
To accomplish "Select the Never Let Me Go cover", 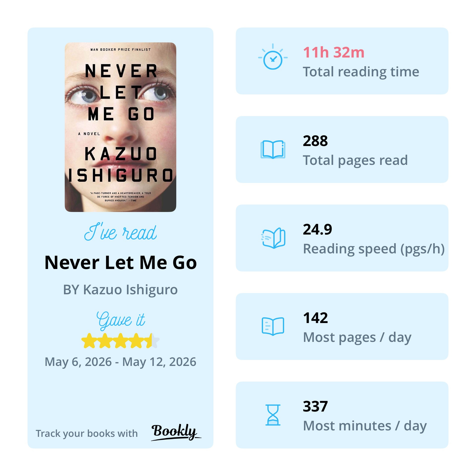I will point(120,127).
